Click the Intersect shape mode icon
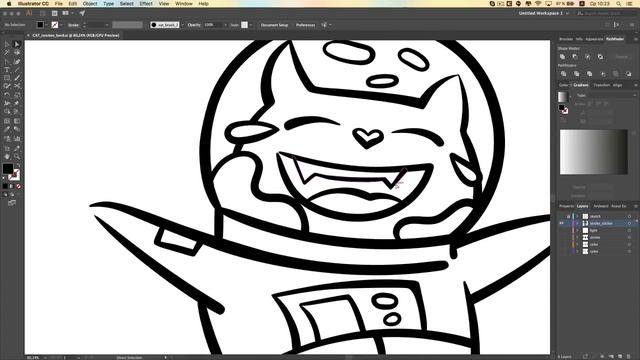 [x=588, y=57]
